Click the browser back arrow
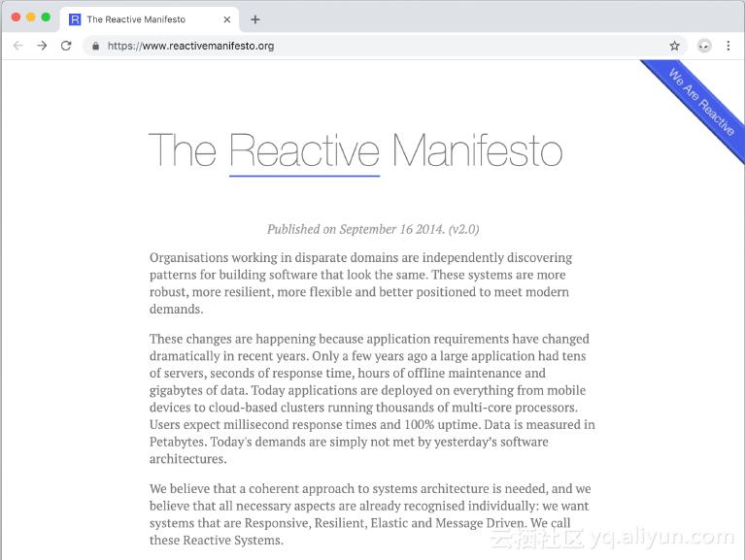Image resolution: width=745 pixels, height=560 pixels. tap(18, 46)
